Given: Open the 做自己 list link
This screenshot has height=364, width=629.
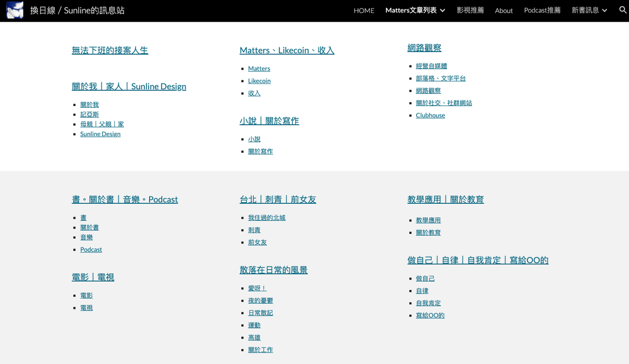Looking at the screenshot, I should pos(425,278).
